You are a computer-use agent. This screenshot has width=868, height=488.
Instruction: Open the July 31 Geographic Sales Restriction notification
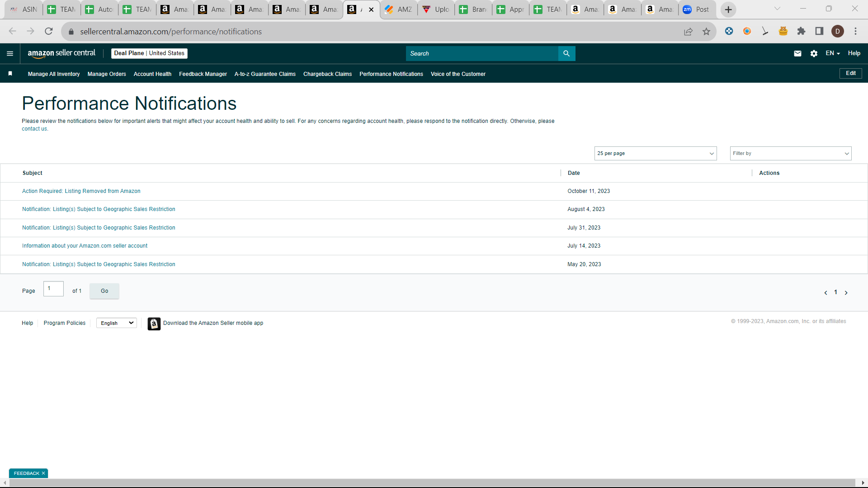click(99, 228)
